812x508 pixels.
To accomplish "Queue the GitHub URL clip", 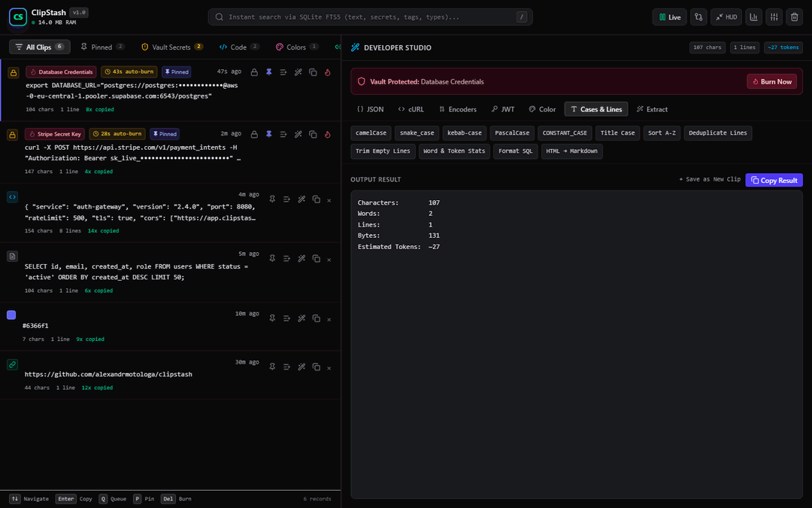I will click(x=286, y=367).
